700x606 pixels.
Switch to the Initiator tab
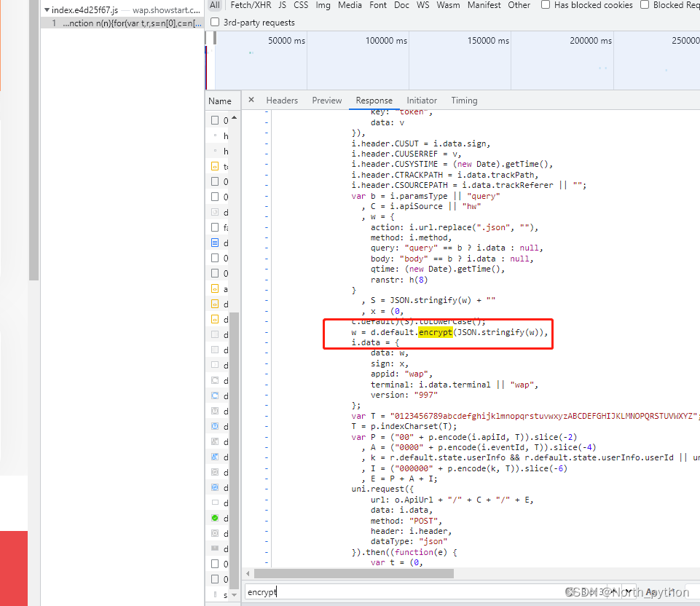pos(422,101)
